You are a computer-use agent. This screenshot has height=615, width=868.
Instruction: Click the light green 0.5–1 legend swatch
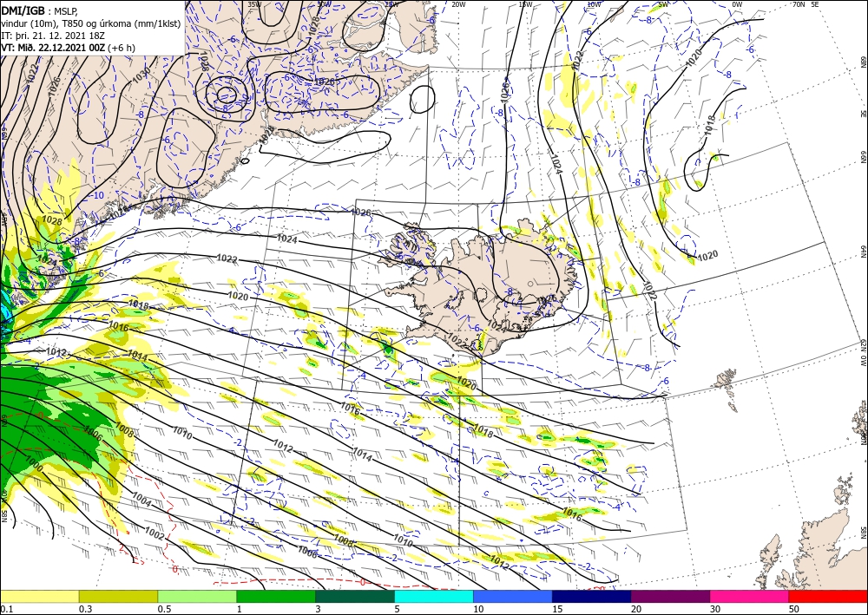pos(197,596)
